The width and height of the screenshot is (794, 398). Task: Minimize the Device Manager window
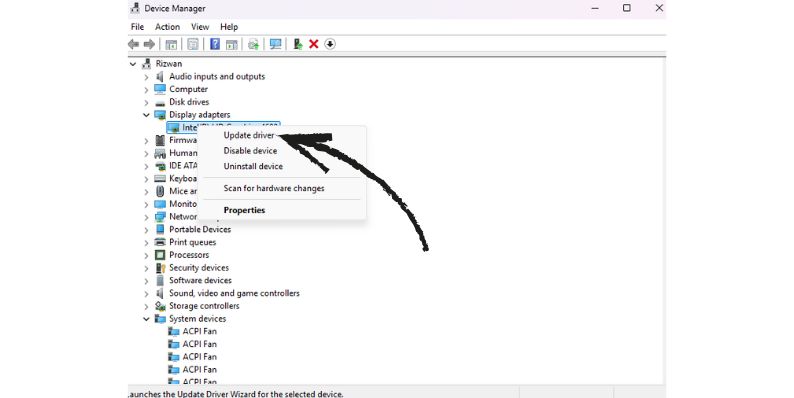[595, 8]
